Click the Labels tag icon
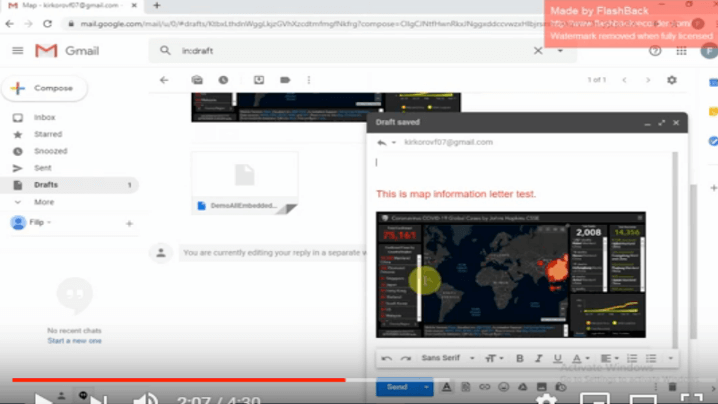Image resolution: width=718 pixels, height=404 pixels. point(285,80)
